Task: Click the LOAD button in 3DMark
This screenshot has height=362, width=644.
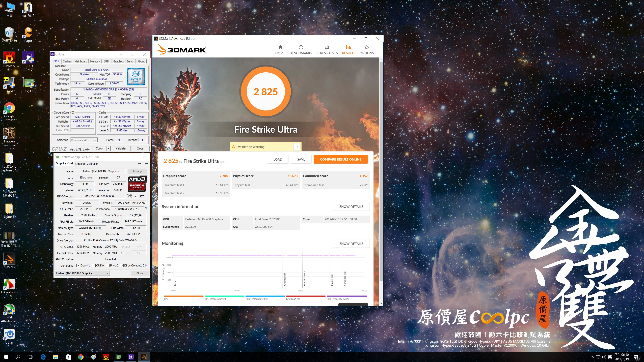Action: 278,159
